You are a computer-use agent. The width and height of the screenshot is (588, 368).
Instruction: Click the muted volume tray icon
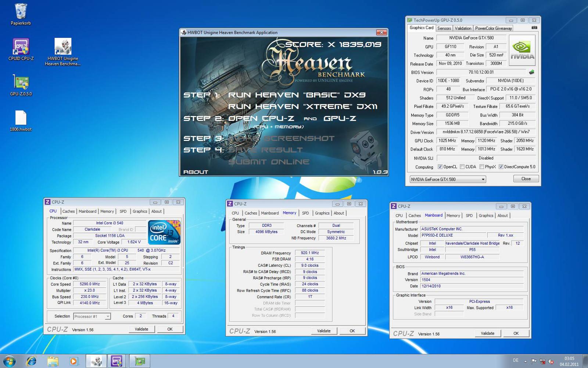coord(551,361)
